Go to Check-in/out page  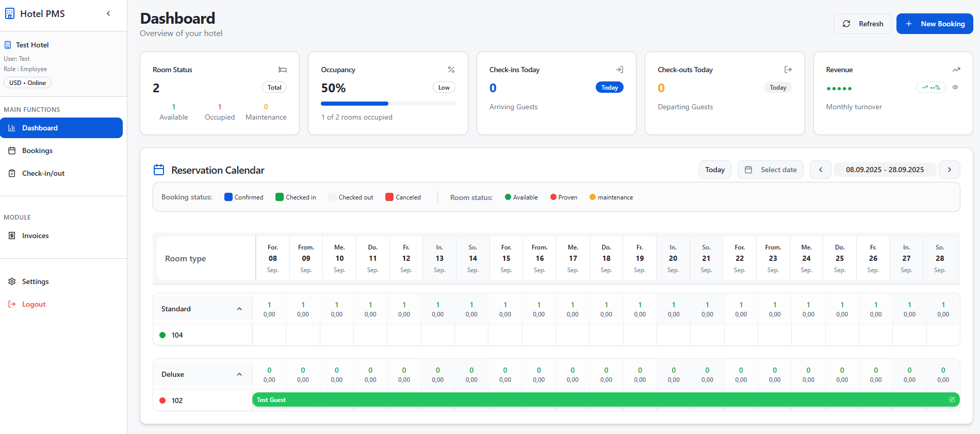click(x=43, y=173)
